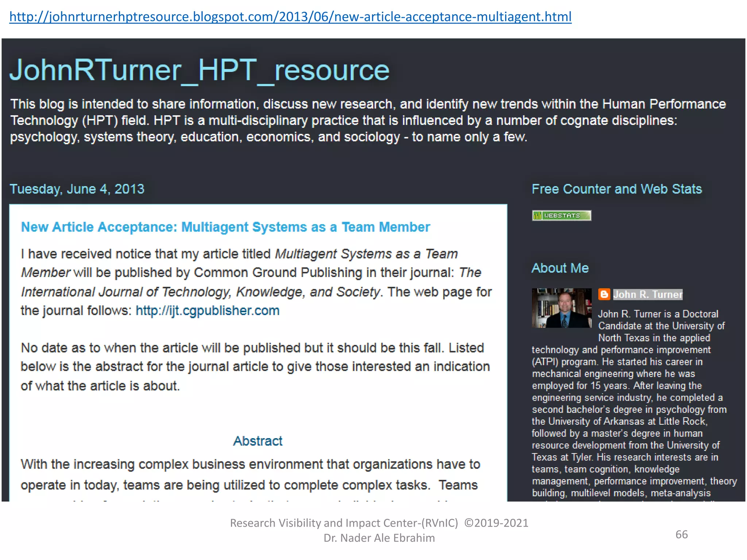Click the slide page number 66

682,534
